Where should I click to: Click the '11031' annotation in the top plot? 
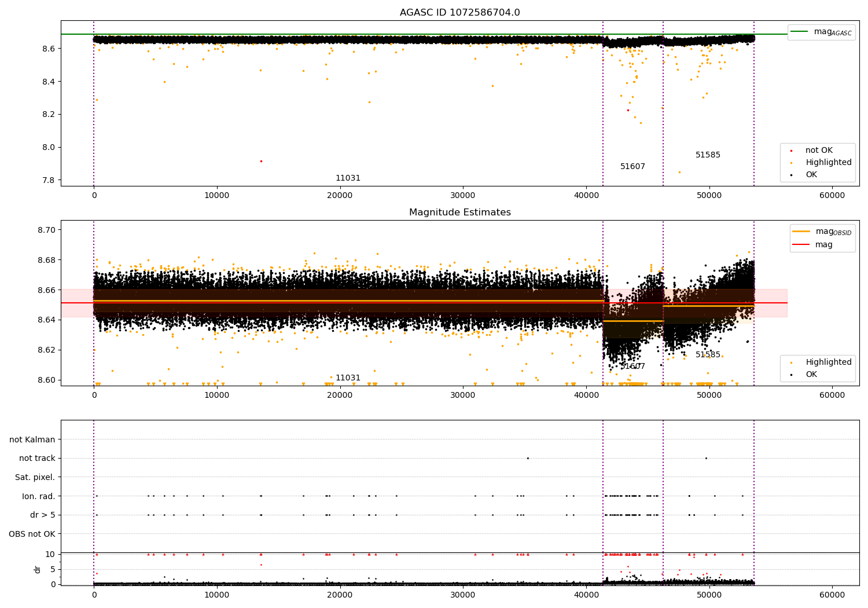click(348, 178)
